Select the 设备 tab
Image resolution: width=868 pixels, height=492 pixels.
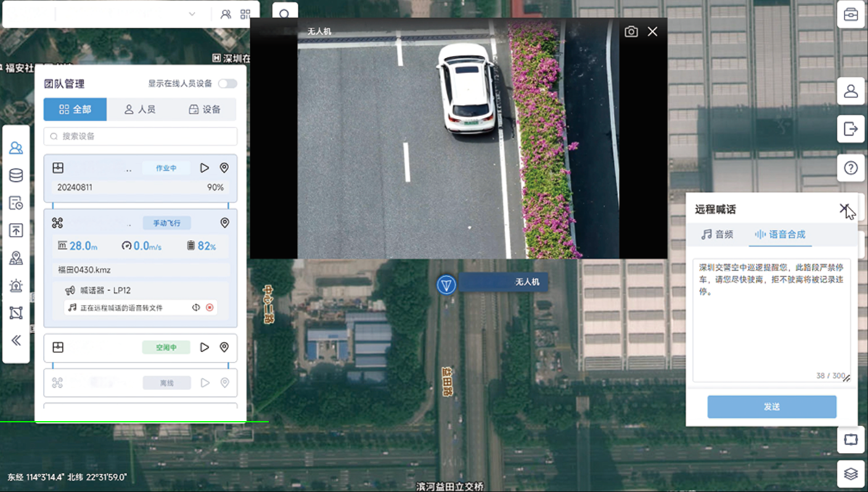205,109
